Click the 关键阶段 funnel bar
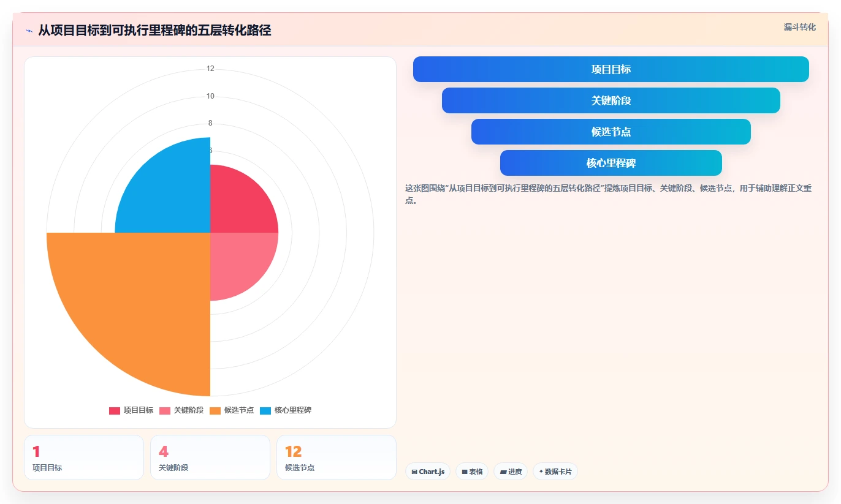The width and height of the screenshot is (841, 504). [611, 100]
